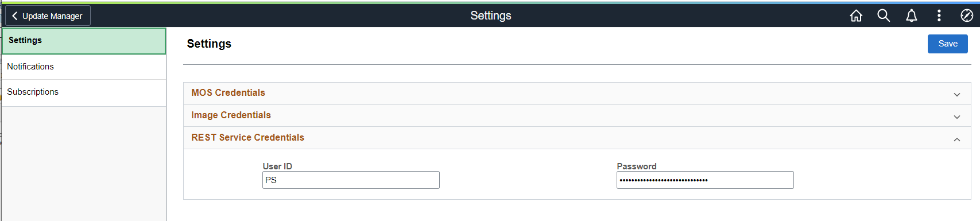
Task: Collapse REST Service Credentials chevron
Action: point(957,139)
